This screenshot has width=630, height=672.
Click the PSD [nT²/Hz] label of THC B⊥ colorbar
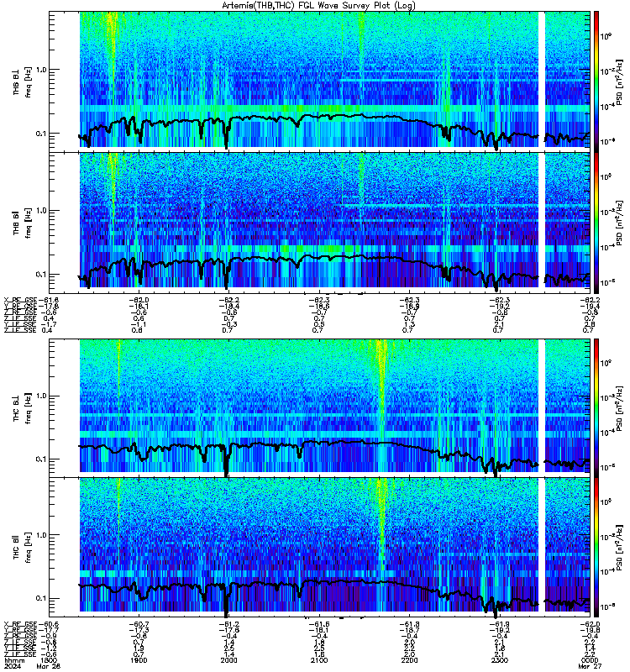[619, 408]
